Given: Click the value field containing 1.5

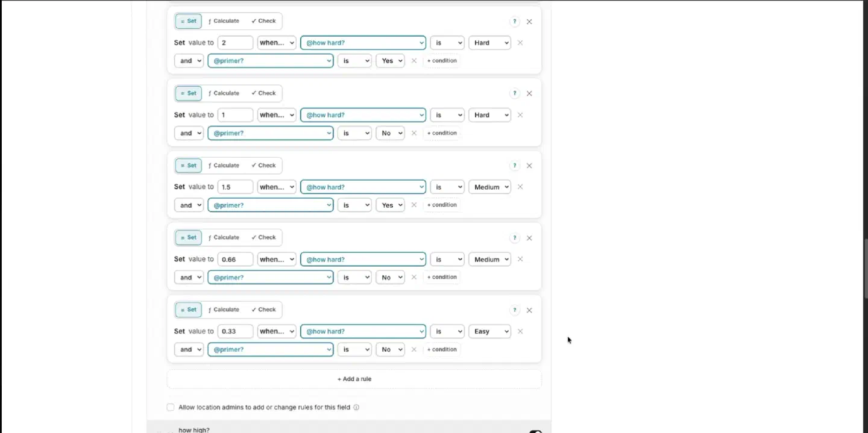Looking at the screenshot, I should click(x=235, y=187).
